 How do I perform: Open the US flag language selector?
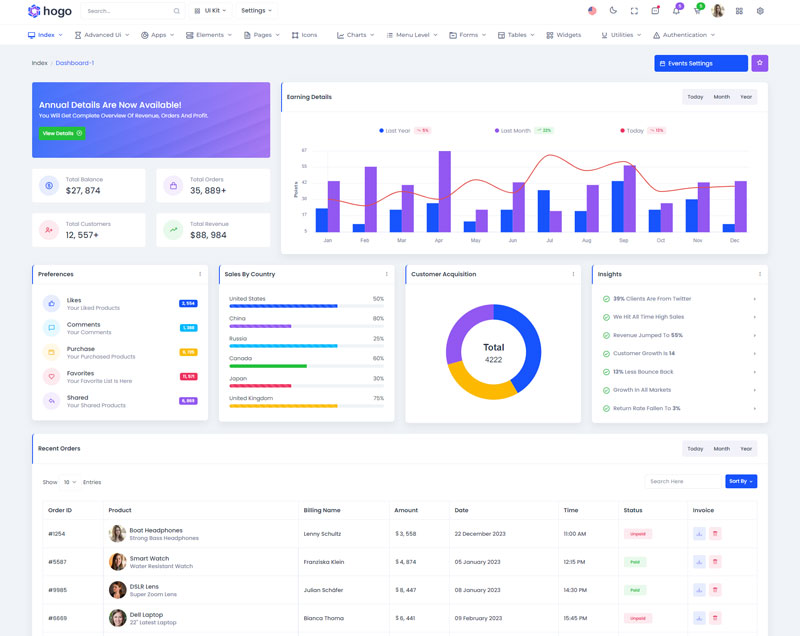click(x=592, y=11)
